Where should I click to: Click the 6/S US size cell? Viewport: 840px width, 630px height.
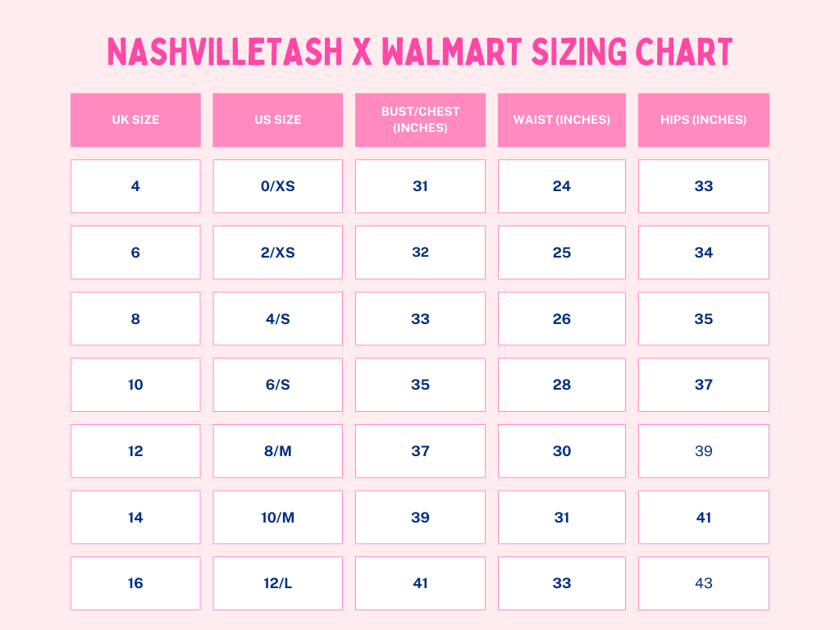point(277,385)
